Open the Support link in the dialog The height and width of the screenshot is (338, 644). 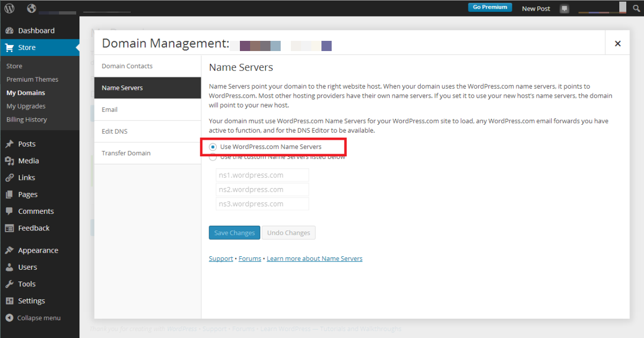(221, 258)
